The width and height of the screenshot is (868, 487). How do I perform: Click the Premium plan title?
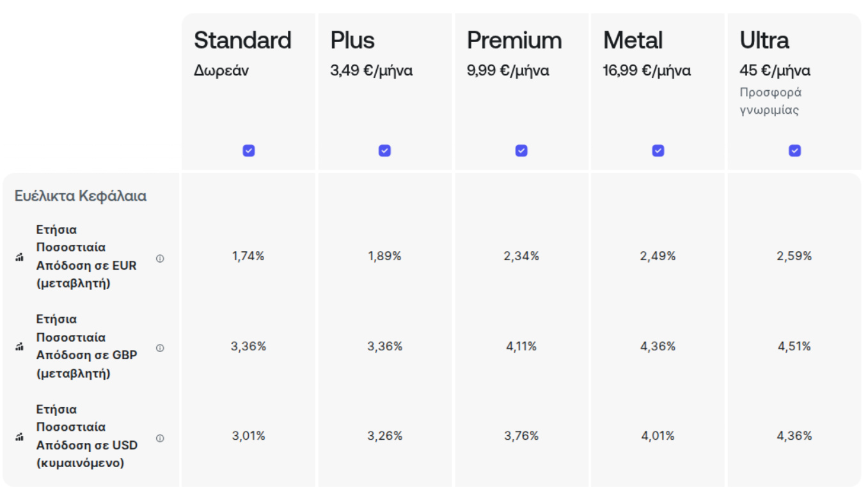pos(514,40)
